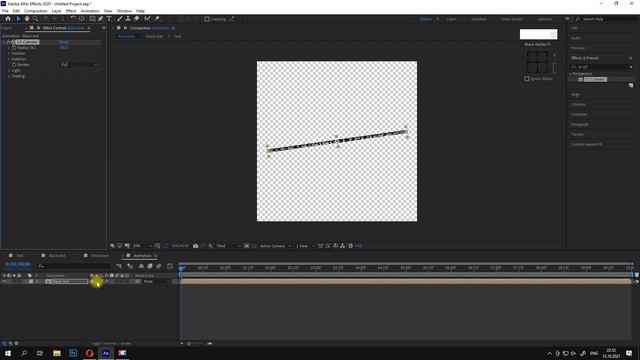Image resolution: width=640 pixels, height=360 pixels.
Task: Switch to the Learn workspace
Action: point(451,19)
